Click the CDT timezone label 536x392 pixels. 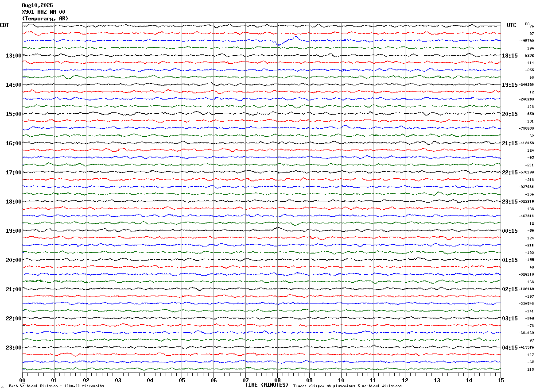pos(4,25)
